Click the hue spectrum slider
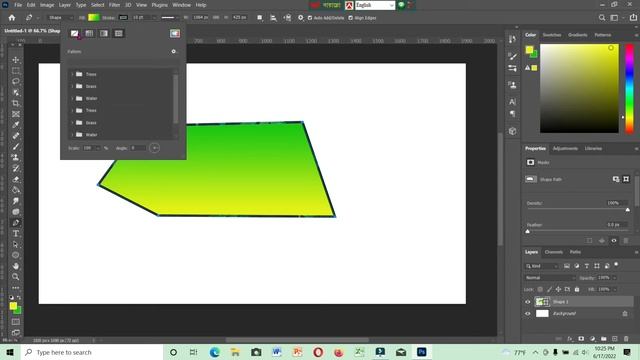Viewport: 640px width, 360px height. point(629,89)
